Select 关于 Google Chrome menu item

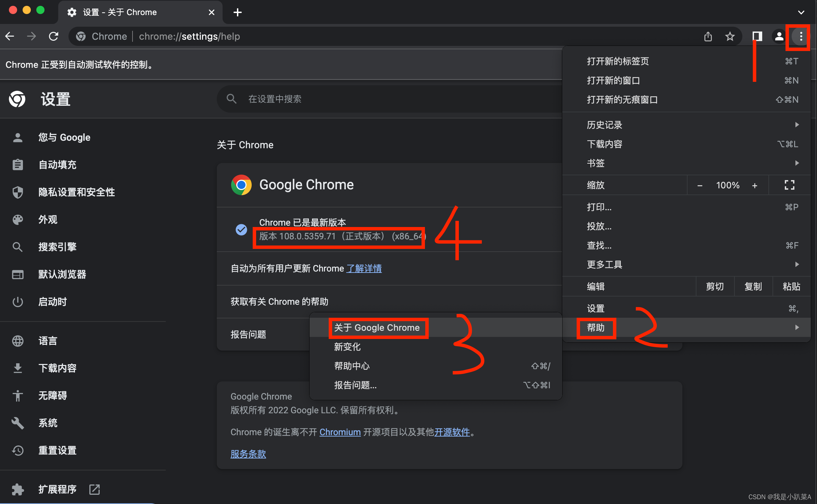coord(377,328)
